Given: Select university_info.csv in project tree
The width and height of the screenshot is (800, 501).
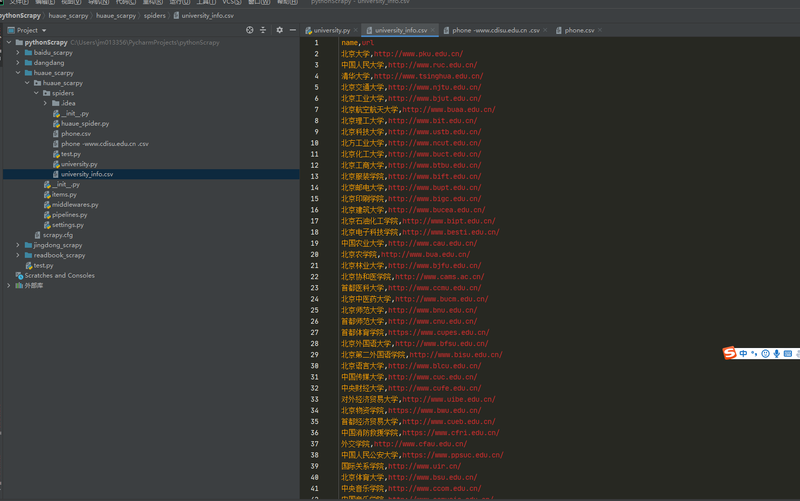Looking at the screenshot, I should [x=87, y=174].
